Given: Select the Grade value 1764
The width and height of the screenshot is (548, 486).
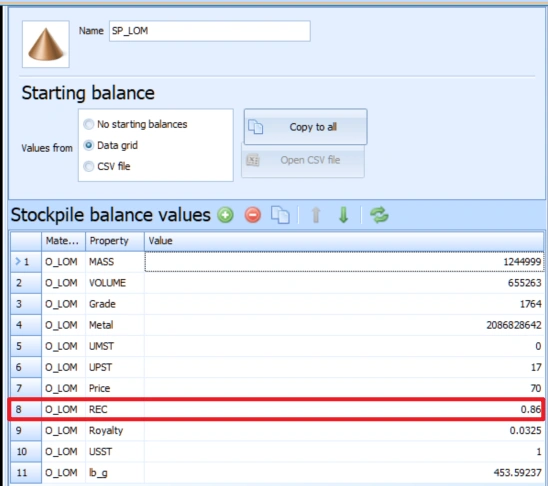Looking at the screenshot, I should coord(344,304).
